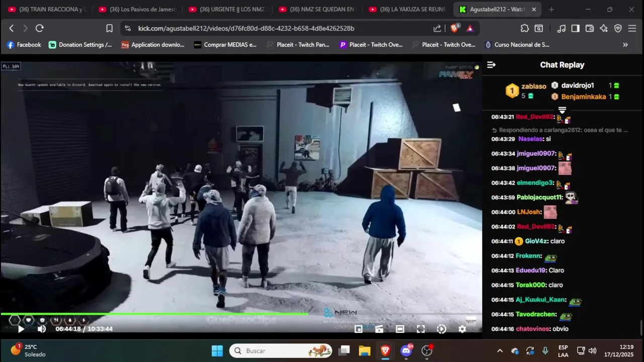The image size is (644, 362).
Task: Open Leo AI assistant
Action: click(x=604, y=29)
